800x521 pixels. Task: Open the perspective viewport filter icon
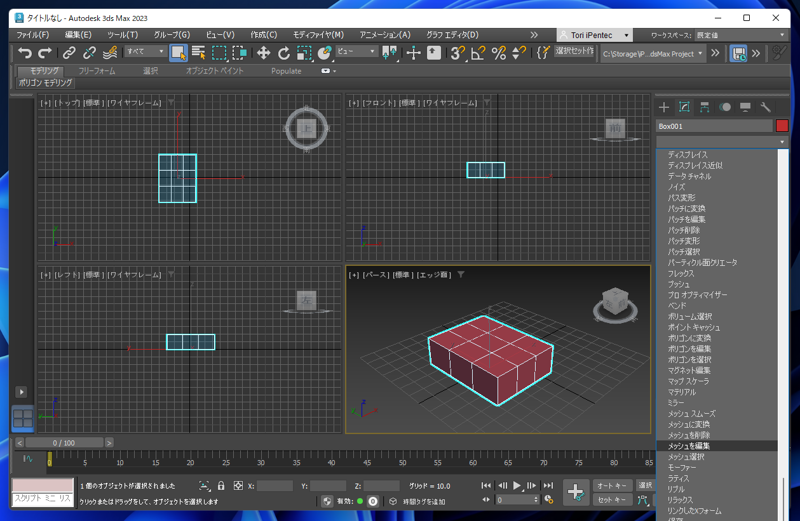(x=461, y=275)
